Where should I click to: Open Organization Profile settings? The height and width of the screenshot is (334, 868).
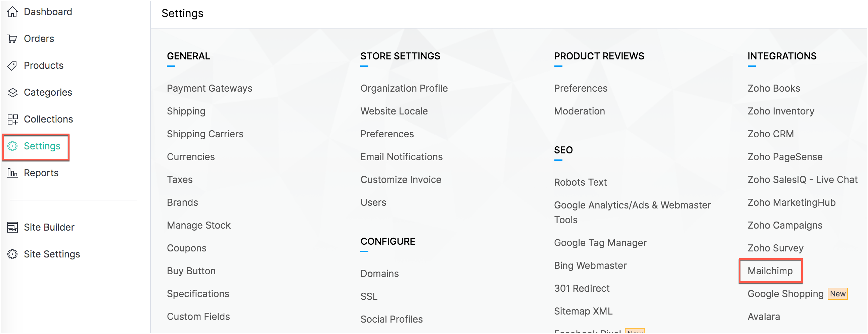pos(404,89)
